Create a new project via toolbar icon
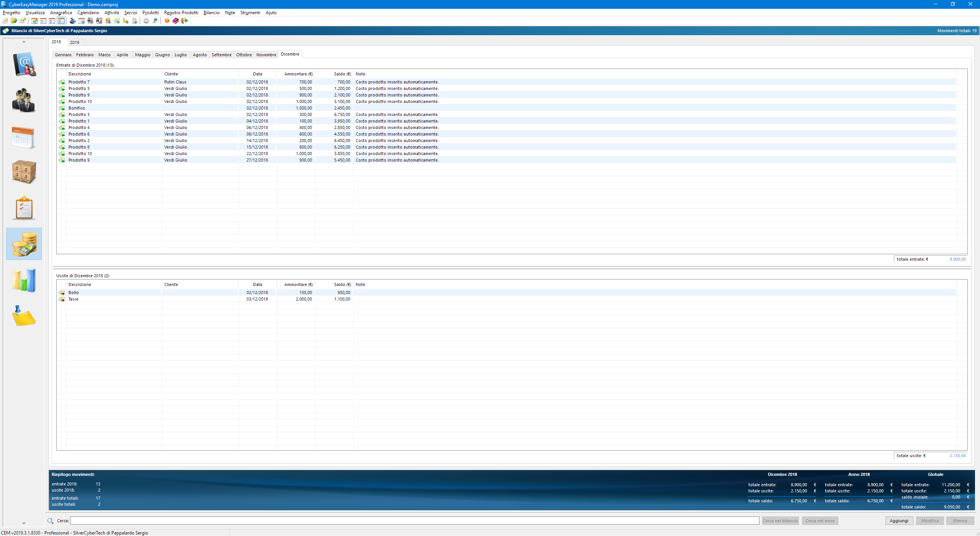Image resolution: width=980 pixels, height=536 pixels. [x=5, y=21]
